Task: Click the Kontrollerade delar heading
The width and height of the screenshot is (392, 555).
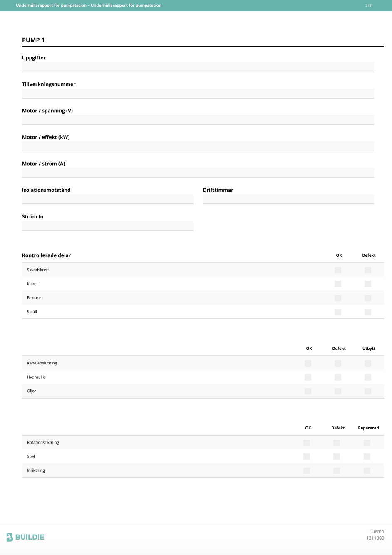Action: point(46,255)
